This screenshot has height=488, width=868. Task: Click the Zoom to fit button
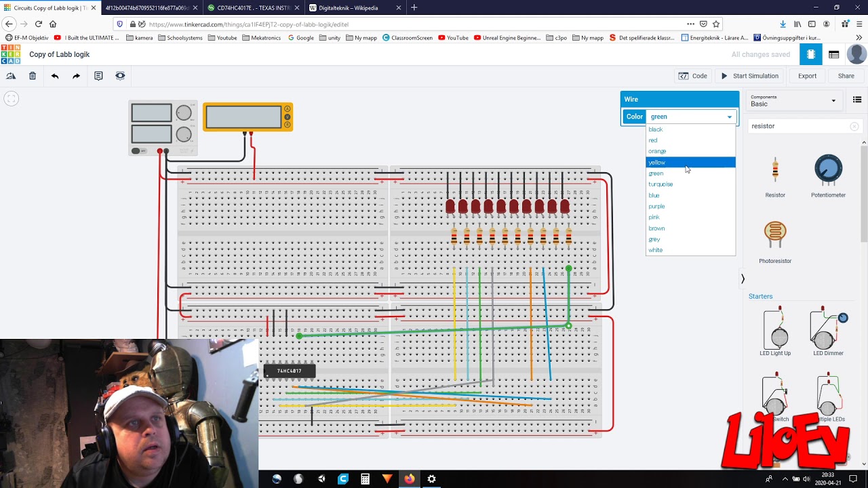pyautogui.click(x=11, y=99)
